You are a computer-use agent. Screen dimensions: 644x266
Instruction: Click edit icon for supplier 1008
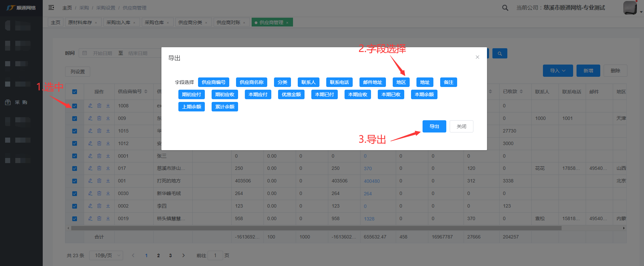click(x=90, y=106)
